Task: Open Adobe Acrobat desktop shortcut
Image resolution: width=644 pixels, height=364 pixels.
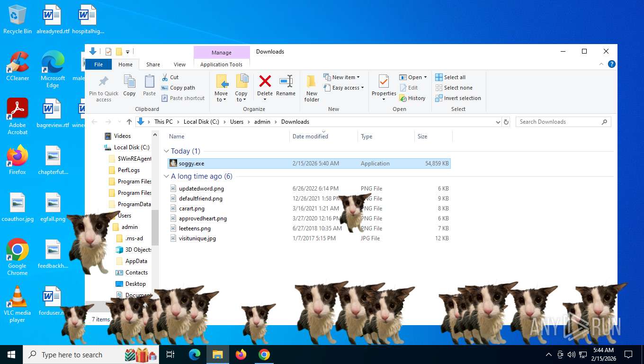Action: [18, 117]
